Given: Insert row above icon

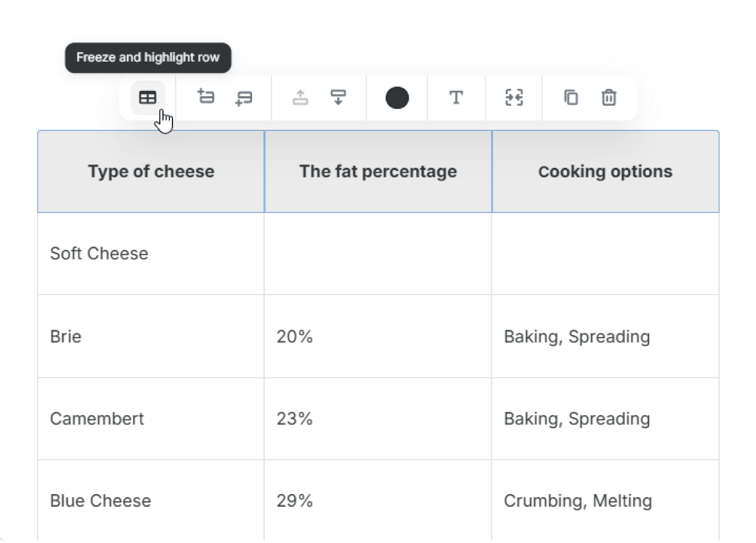Looking at the screenshot, I should tap(206, 97).
